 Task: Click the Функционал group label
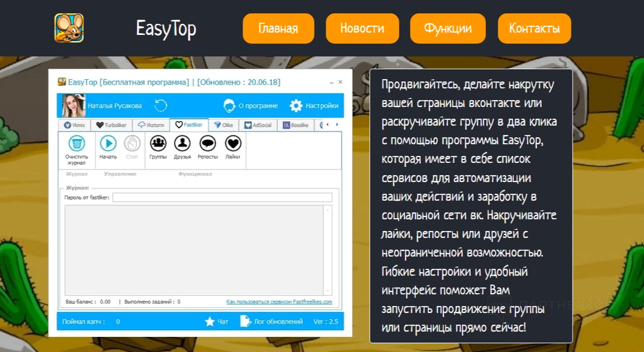pyautogui.click(x=195, y=174)
